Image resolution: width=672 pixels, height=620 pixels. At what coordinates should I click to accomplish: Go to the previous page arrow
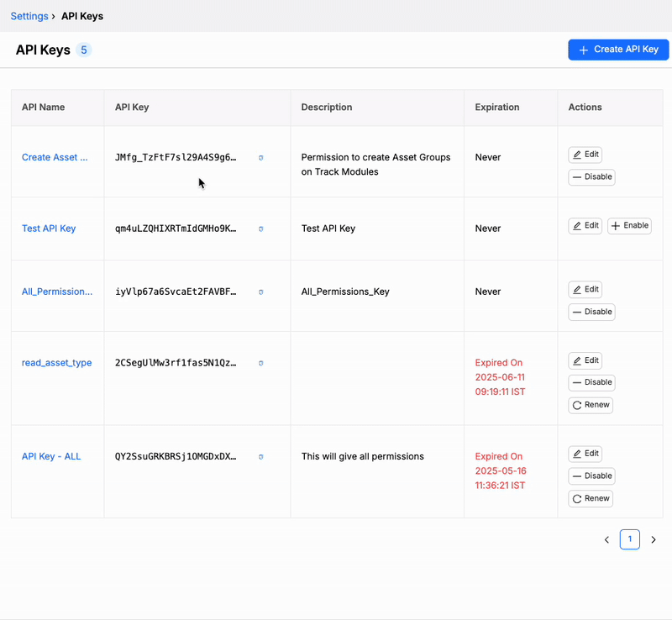[606, 540]
